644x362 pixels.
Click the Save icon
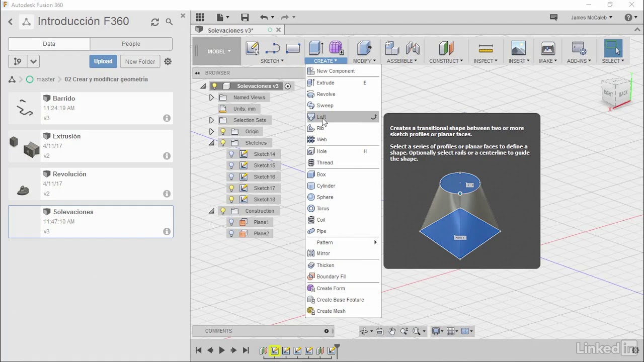(245, 18)
